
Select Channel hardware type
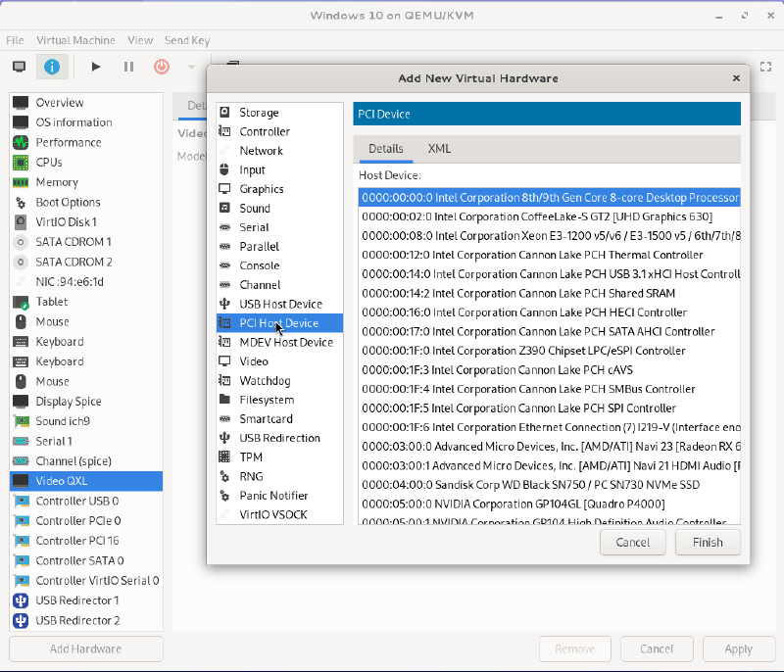click(x=279, y=285)
